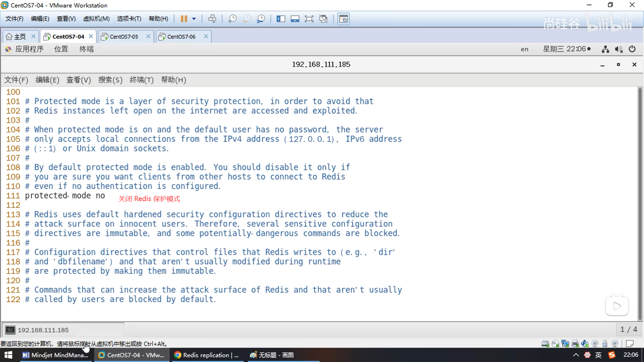The image size is (644, 362).
Task: Click the network connection icon in top bar
Action: pyautogui.click(x=605, y=49)
